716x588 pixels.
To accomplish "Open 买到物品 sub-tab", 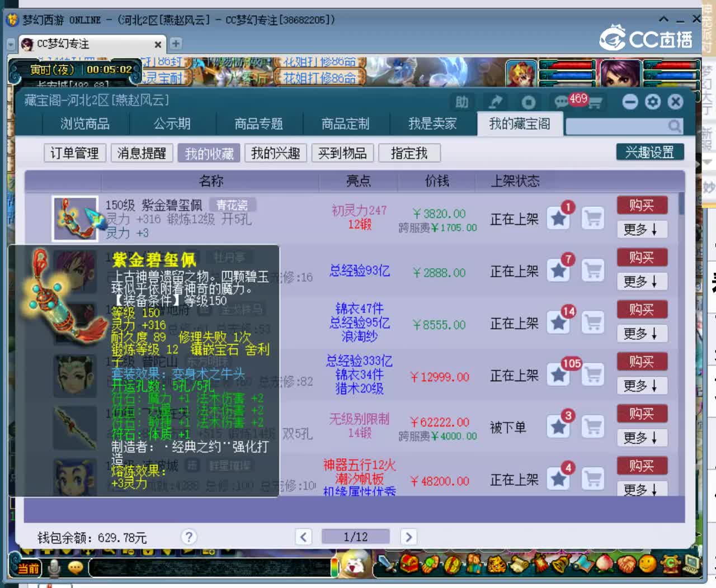I will [342, 153].
